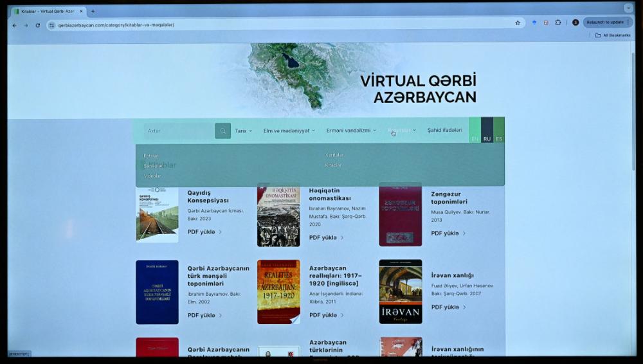This screenshot has width=643, height=364.
Task: Click the Axtar search input field
Action: point(179,131)
